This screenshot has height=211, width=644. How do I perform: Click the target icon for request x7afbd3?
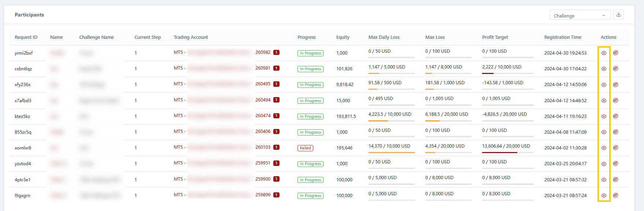pos(615,100)
